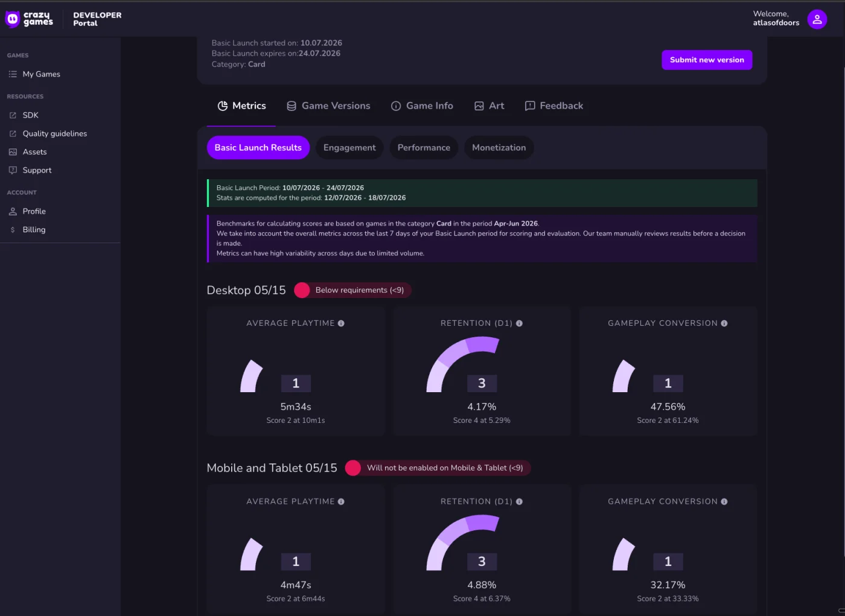
Task: Click Mobile retention value 4.88%
Action: 482,585
